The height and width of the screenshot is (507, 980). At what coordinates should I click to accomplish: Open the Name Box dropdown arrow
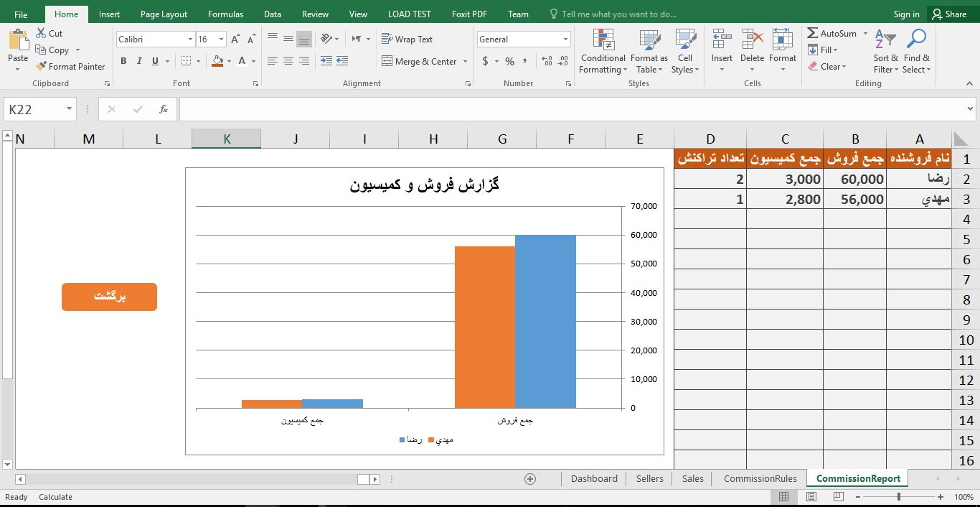pyautogui.click(x=70, y=109)
